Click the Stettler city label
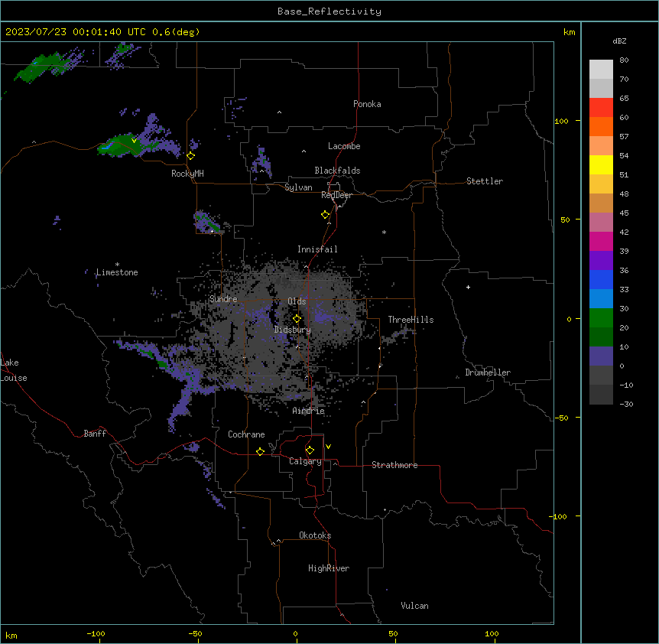Screen dimensions: 659x644 (x=485, y=181)
